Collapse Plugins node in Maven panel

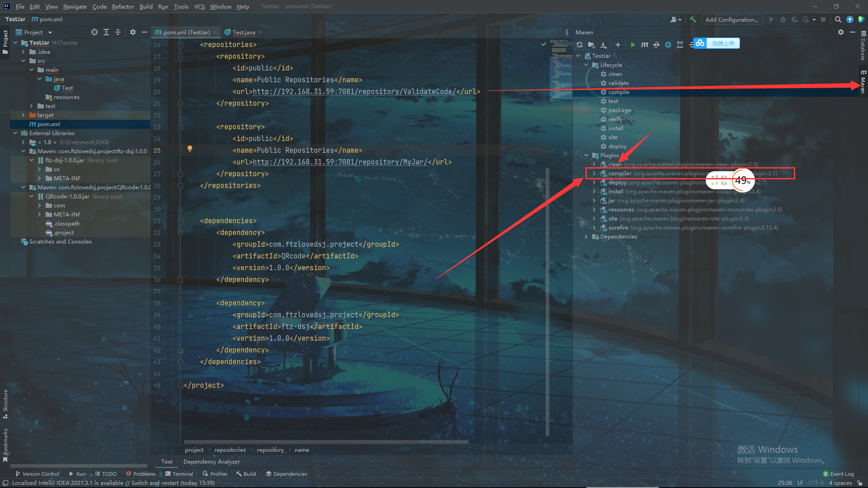(586, 155)
